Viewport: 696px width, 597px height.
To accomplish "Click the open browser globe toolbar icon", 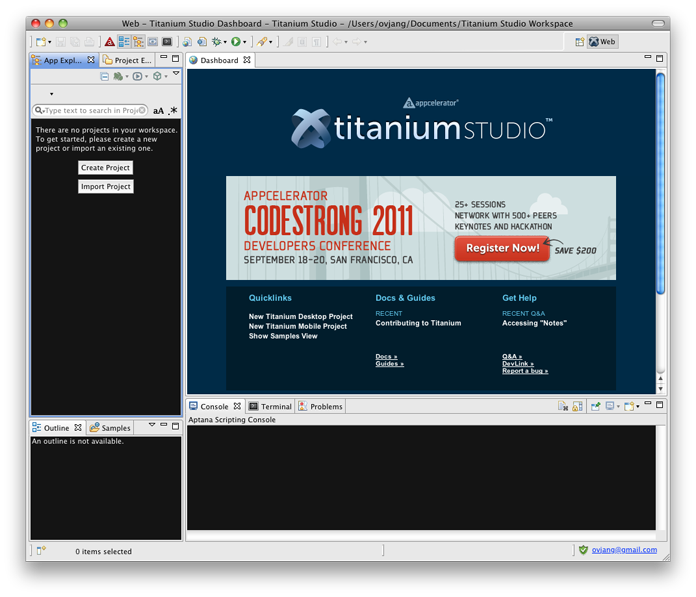I will 187,42.
